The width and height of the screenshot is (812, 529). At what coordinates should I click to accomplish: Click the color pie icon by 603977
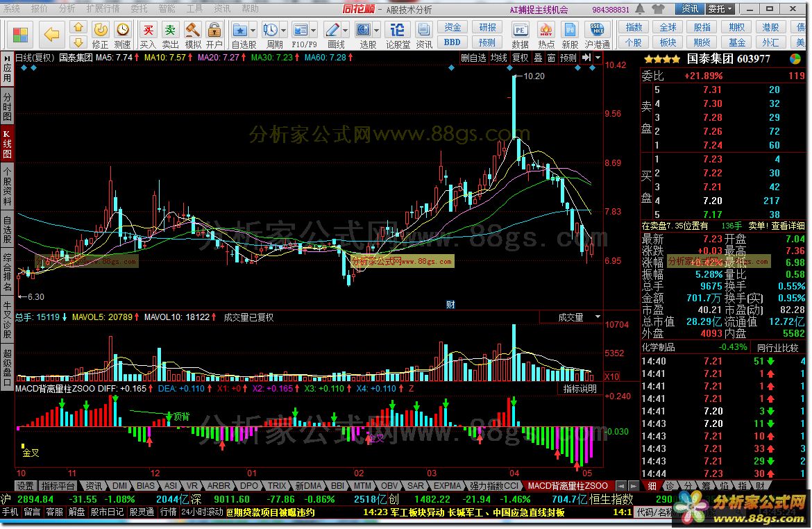795,59
